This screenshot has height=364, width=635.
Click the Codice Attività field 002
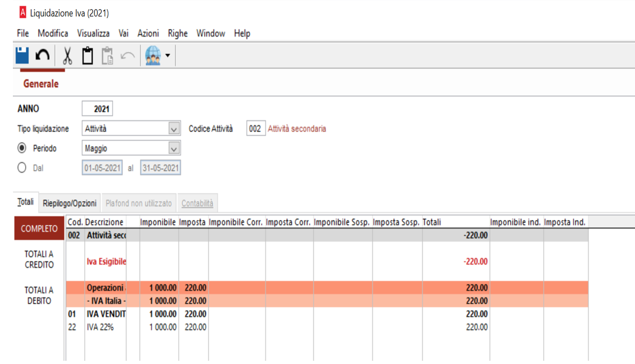click(x=255, y=129)
